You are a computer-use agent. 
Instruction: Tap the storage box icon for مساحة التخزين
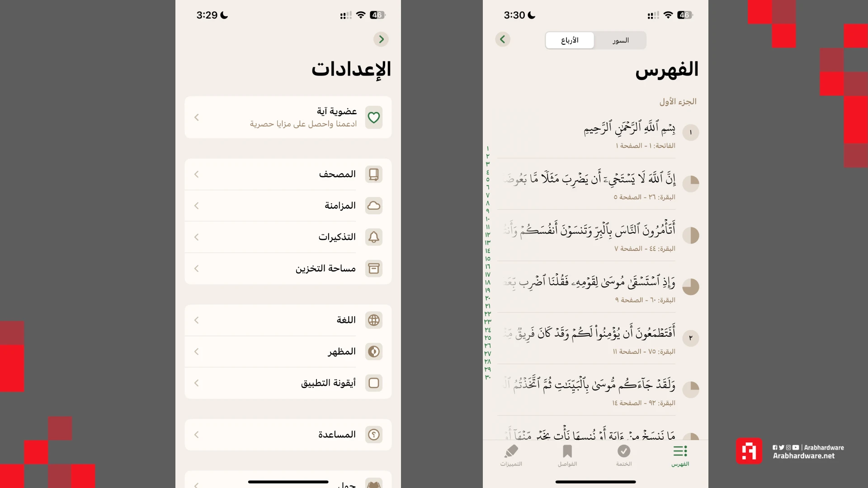[x=373, y=268]
